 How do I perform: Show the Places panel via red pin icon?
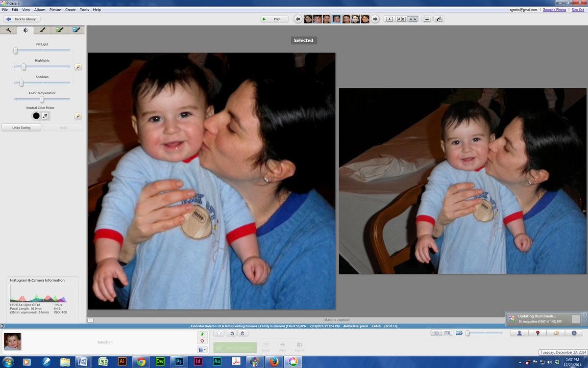(x=537, y=333)
